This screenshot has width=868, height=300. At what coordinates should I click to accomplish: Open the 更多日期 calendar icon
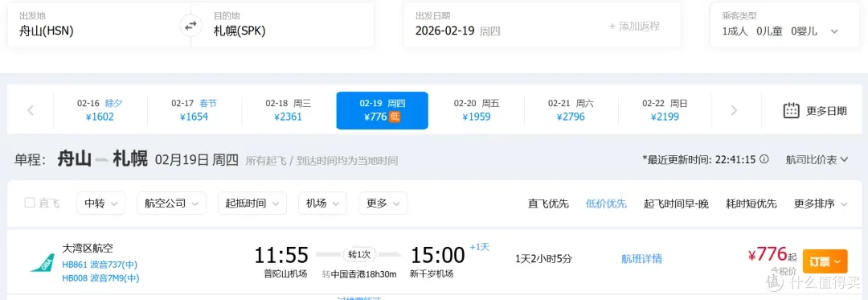coord(791,110)
